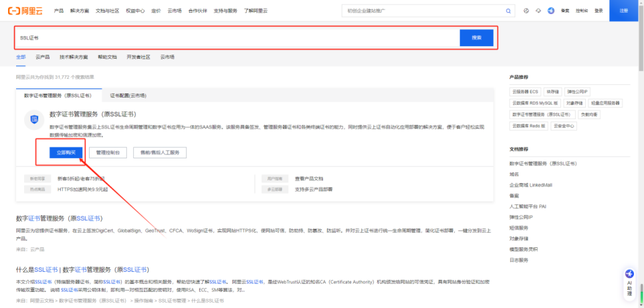
Task: Open the 云市场 header menu
Action: (175, 11)
